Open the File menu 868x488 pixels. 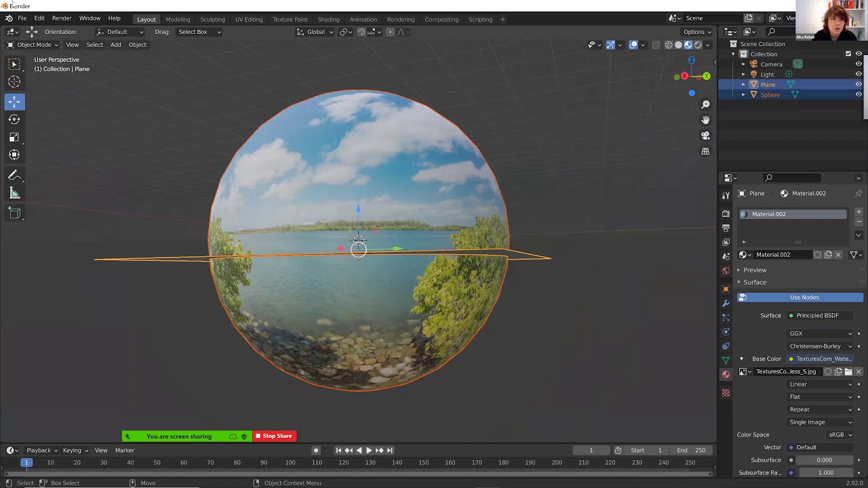pyautogui.click(x=22, y=19)
